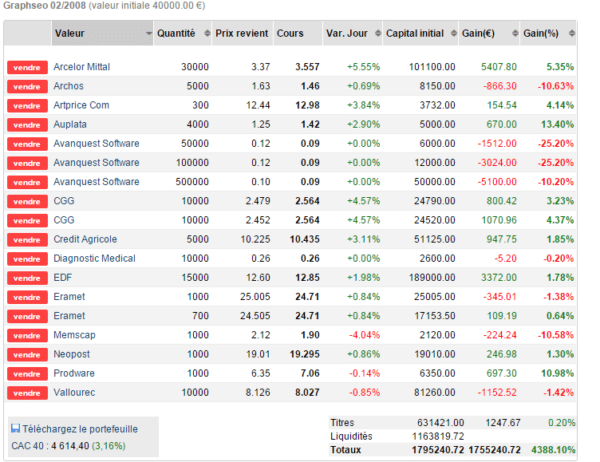Open Vallourec stock link
Image resolution: width=600 pixels, height=462 pixels.
(74, 392)
